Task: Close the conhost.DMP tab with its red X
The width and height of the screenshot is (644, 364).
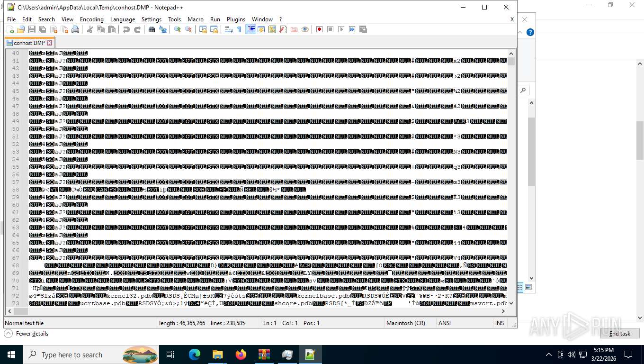Action: click(x=50, y=43)
